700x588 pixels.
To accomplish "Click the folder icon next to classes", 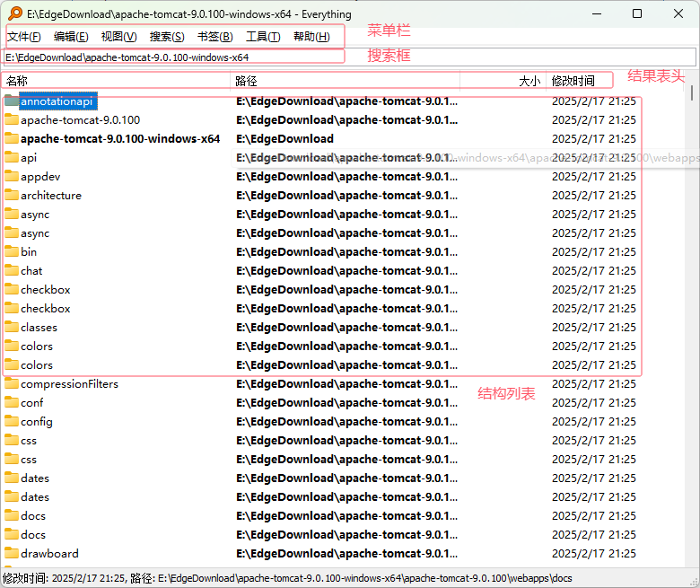I will coord(11,328).
